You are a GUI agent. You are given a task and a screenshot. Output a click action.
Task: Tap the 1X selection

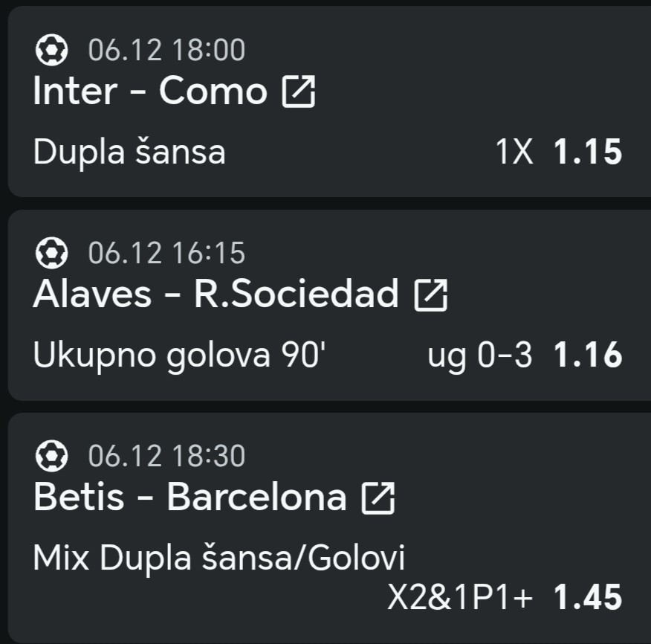point(514,152)
